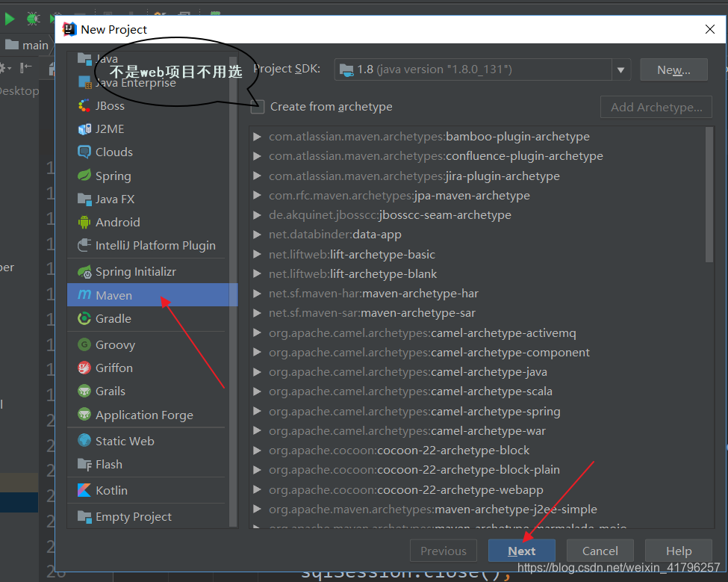
Task: Choose the Maven m icon
Action: tap(84, 295)
